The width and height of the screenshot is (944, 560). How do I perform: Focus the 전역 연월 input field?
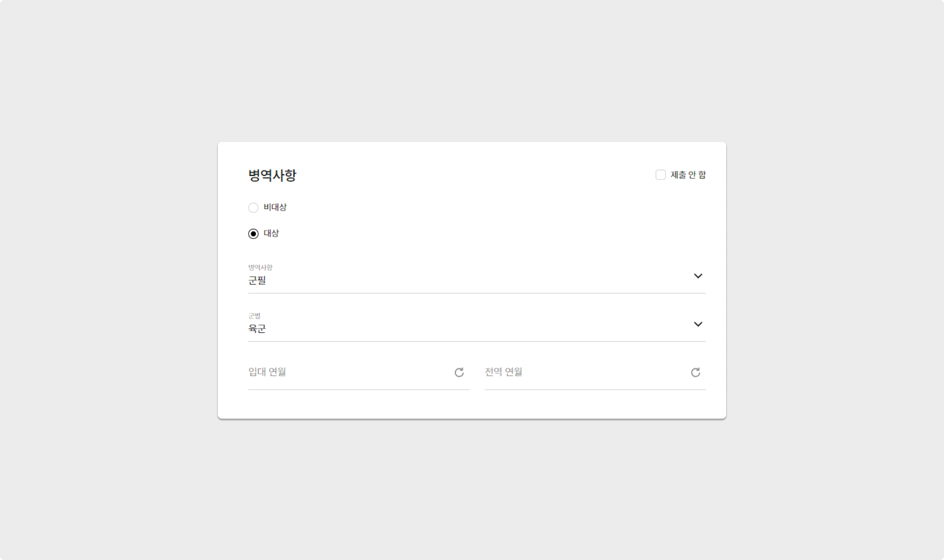pos(584,373)
